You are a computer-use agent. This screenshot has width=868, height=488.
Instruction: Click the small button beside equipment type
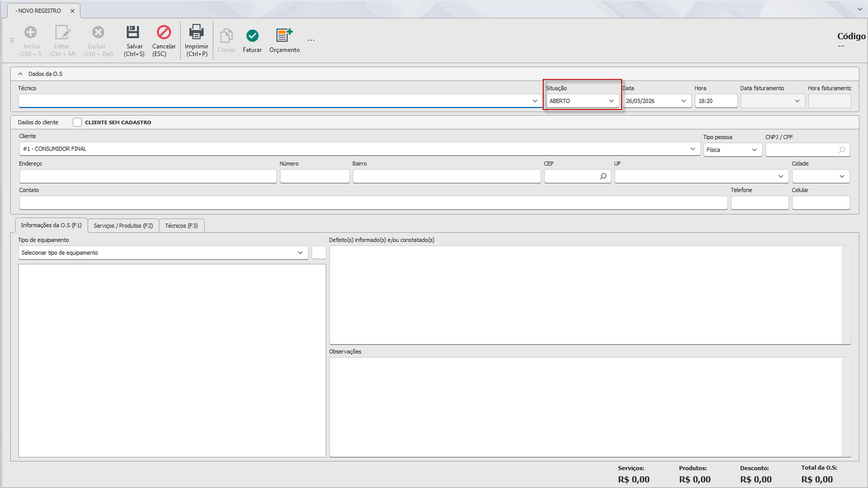tap(319, 253)
